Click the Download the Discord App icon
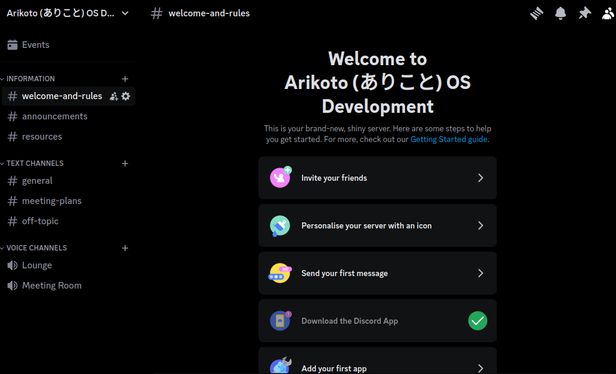The image size is (616, 374). [280, 321]
